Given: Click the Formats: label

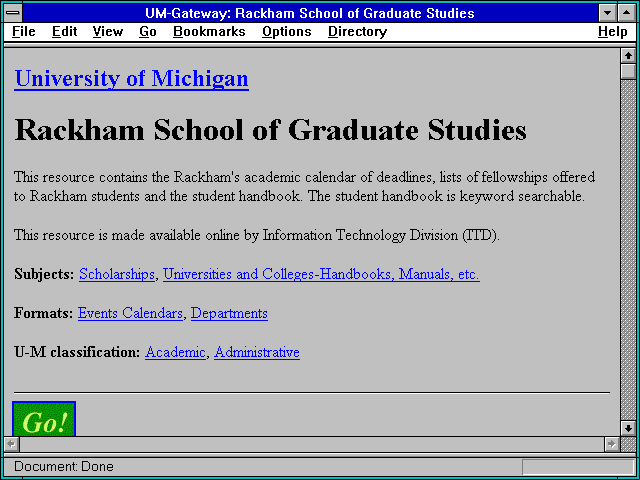Looking at the screenshot, I should [x=44, y=313].
